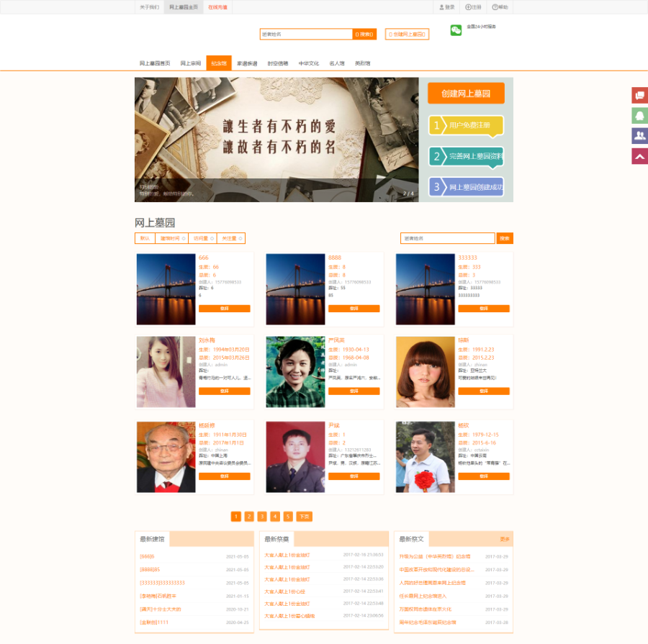Click the outlined 创建网上墓园 button in header

pos(407,35)
